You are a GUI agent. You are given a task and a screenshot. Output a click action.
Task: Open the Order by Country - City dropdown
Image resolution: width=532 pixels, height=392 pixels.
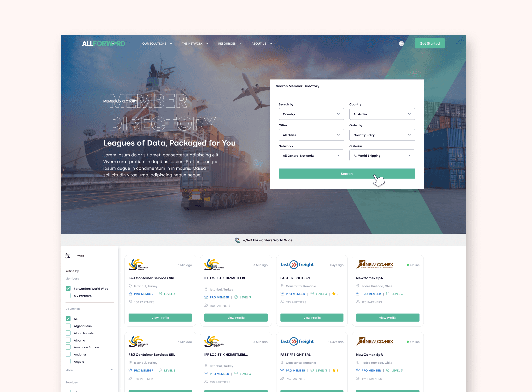[x=382, y=135]
